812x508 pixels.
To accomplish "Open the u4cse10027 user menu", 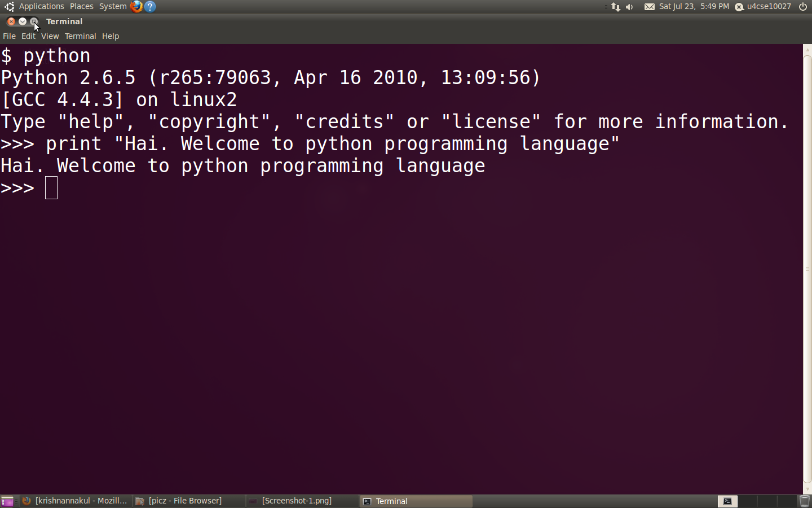I will pyautogui.click(x=769, y=7).
